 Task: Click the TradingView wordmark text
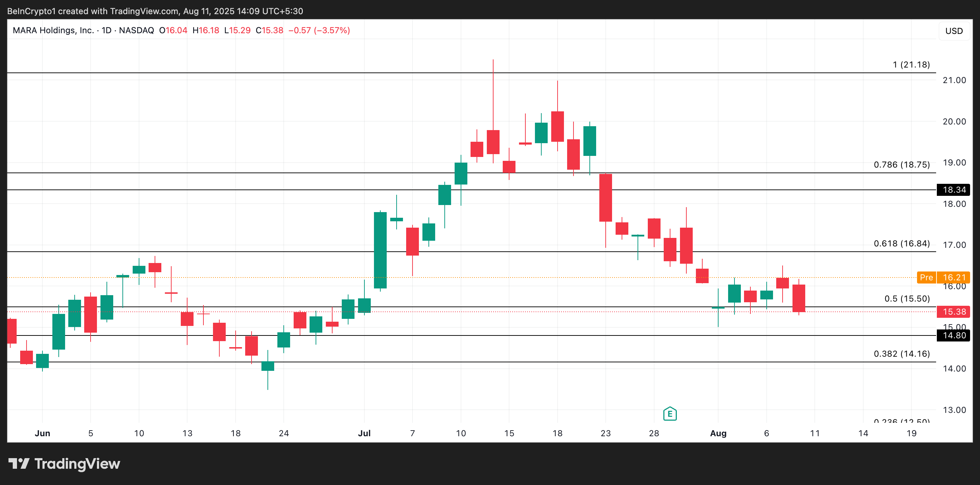pyautogui.click(x=77, y=464)
